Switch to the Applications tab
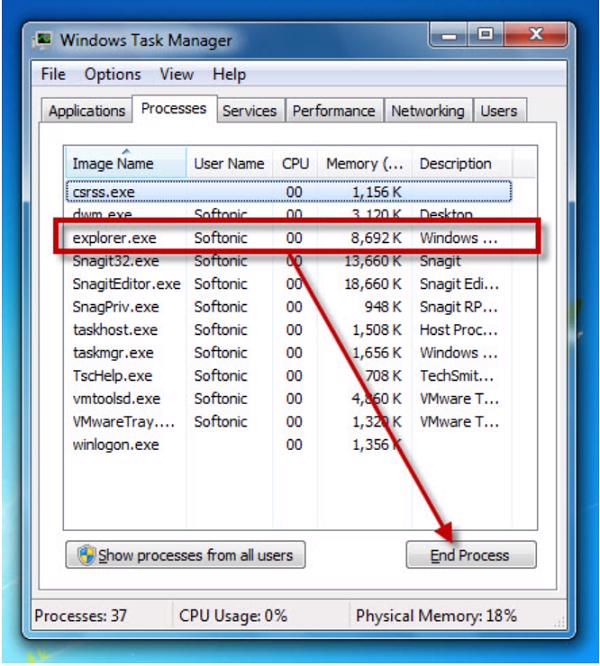The height and width of the screenshot is (666, 600). [x=87, y=111]
